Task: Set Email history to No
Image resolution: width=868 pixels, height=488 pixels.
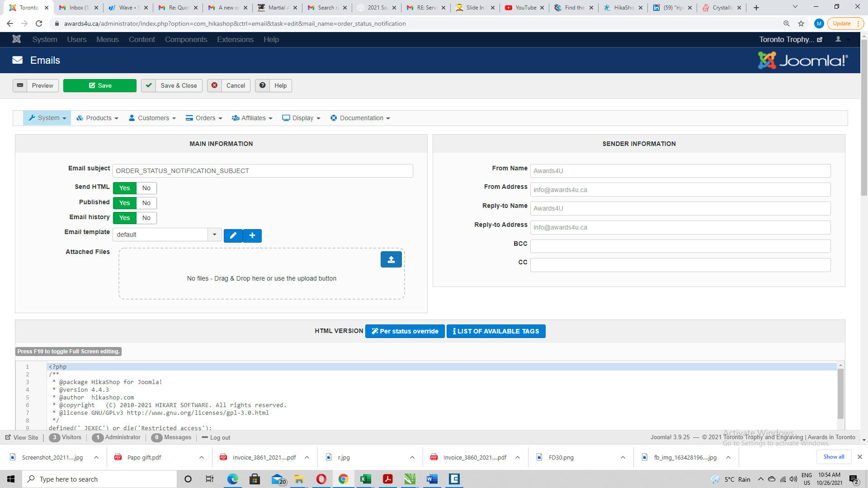Action: point(146,218)
